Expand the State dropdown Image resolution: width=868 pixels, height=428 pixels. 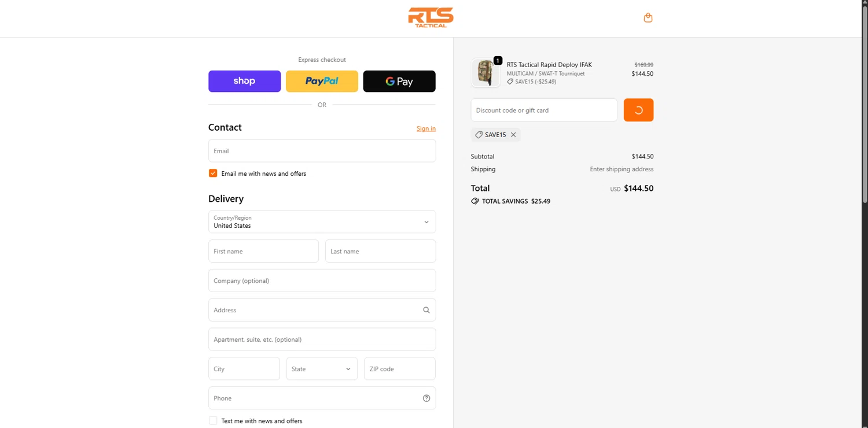322,368
